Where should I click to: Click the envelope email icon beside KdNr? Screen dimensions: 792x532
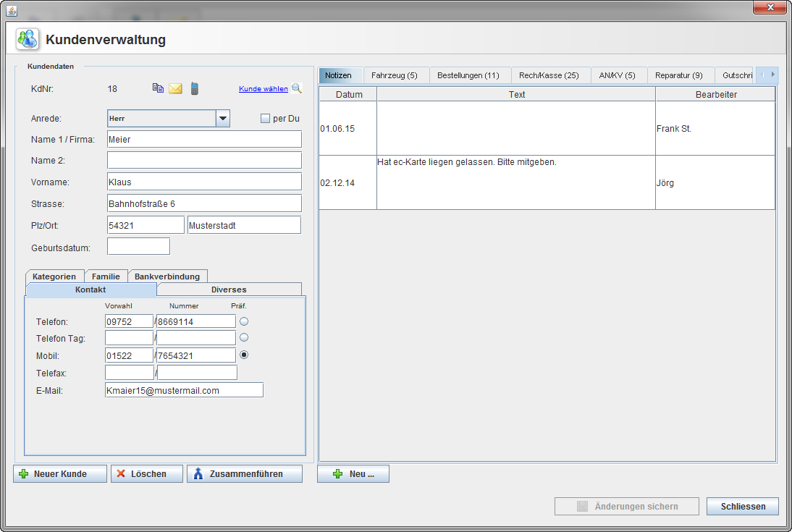click(x=175, y=89)
